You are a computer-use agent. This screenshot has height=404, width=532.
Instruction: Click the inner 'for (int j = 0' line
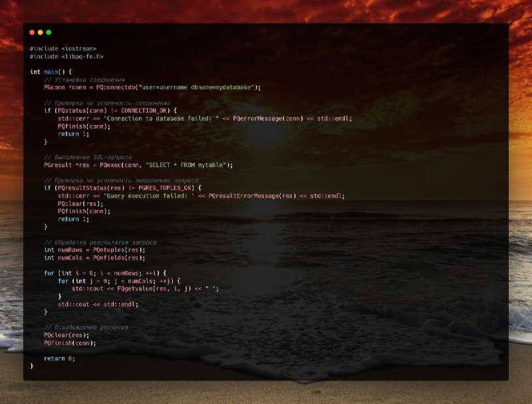point(119,281)
